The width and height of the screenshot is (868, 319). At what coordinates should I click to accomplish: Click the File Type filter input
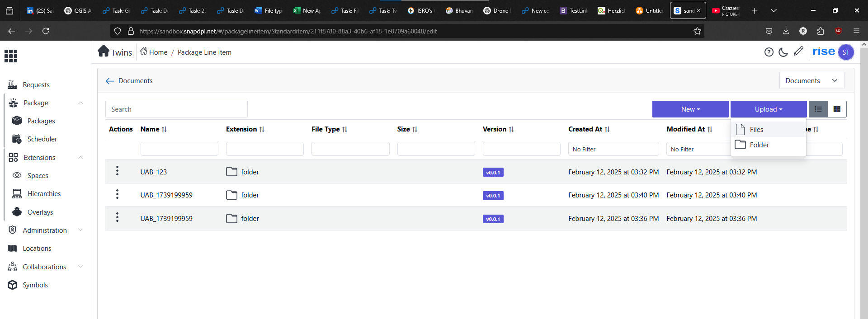coord(350,149)
